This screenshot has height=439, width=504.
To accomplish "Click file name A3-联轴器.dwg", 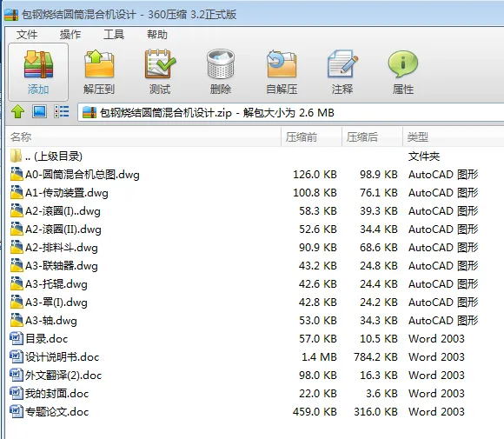I will tap(62, 266).
